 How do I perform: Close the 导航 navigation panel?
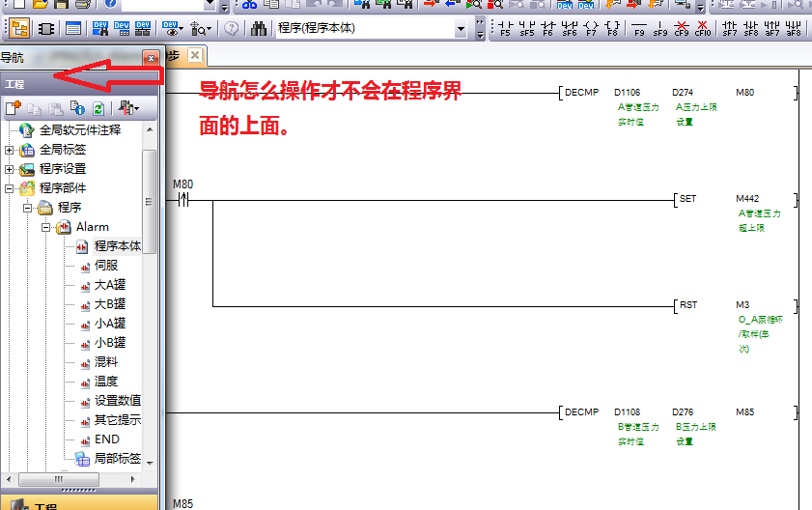150,57
